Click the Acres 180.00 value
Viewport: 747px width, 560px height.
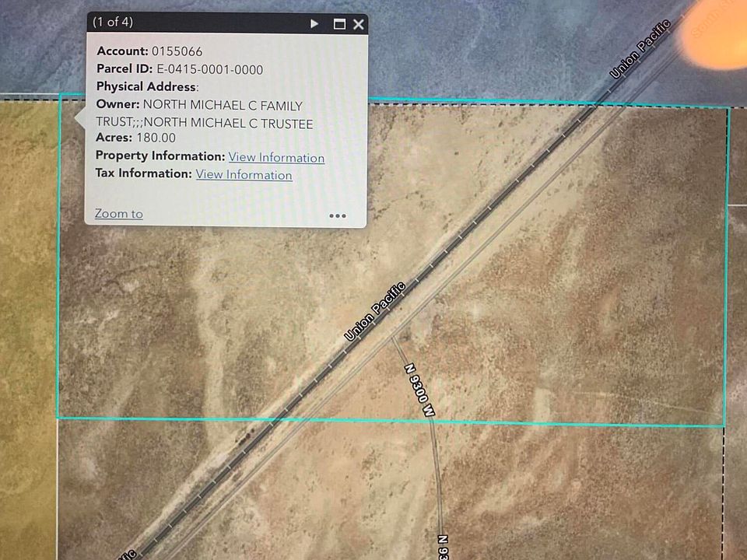click(156, 138)
